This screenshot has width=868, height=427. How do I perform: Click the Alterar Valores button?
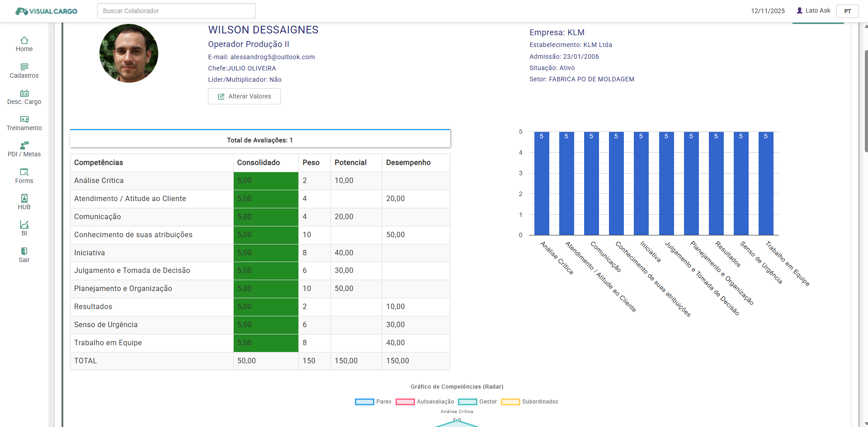(244, 96)
